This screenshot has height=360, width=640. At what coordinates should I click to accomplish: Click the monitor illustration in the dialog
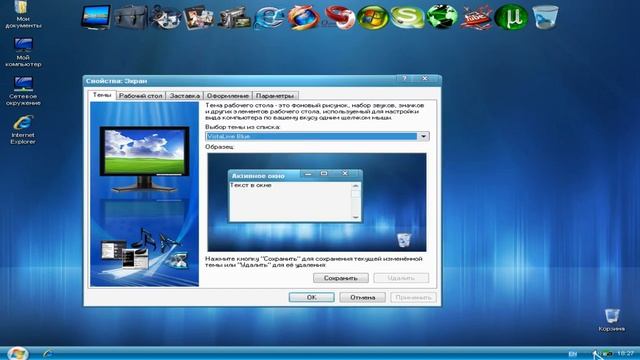(144, 159)
